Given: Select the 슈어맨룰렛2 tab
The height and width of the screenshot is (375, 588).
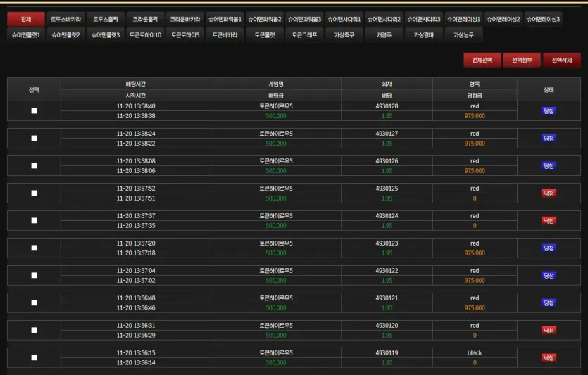Looking at the screenshot, I should [x=65, y=35].
